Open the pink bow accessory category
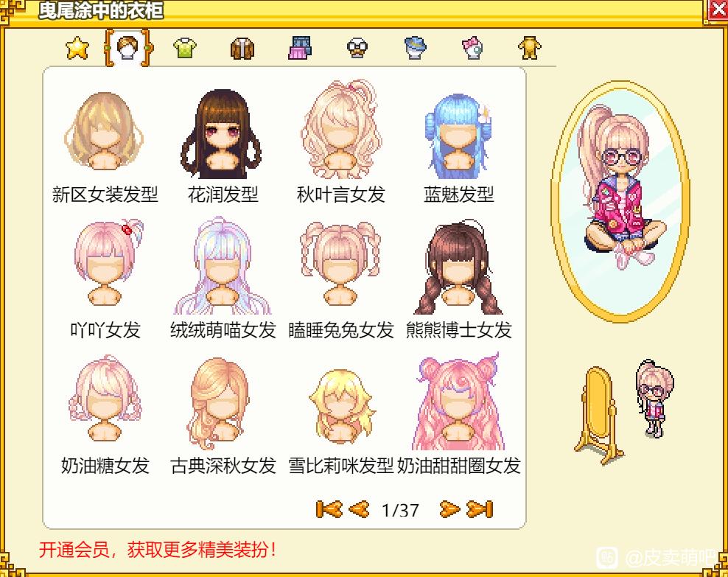The width and height of the screenshot is (728, 577). (472, 49)
